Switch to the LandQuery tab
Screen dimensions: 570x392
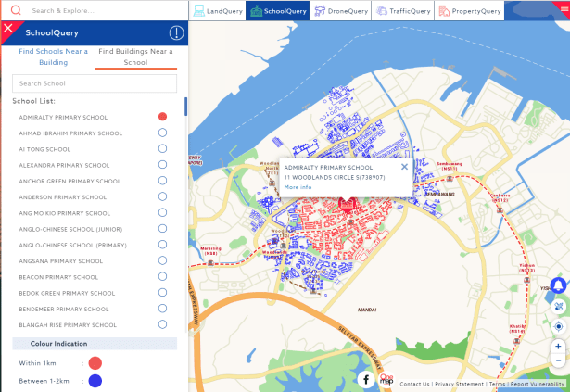coord(218,11)
